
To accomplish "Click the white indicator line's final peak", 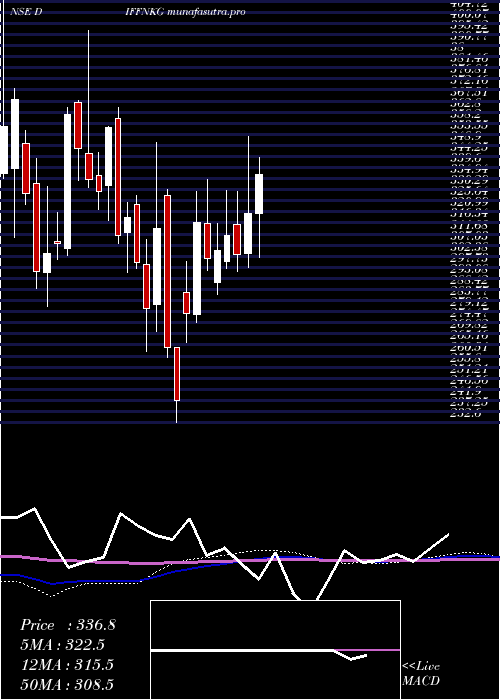I will [448, 534].
